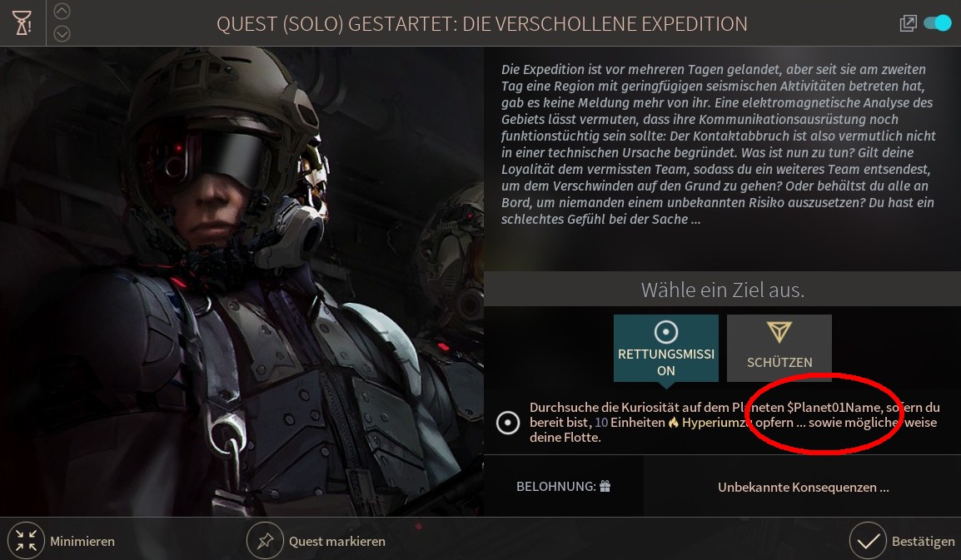Click the gift icon beside Belohnung
The width and height of the screenshot is (961, 560).
[605, 487]
